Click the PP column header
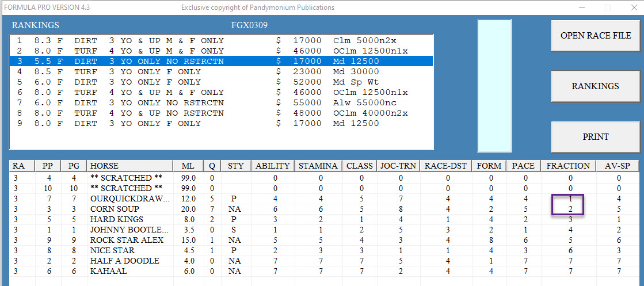Screen dimensions: 644x286 coord(48,166)
